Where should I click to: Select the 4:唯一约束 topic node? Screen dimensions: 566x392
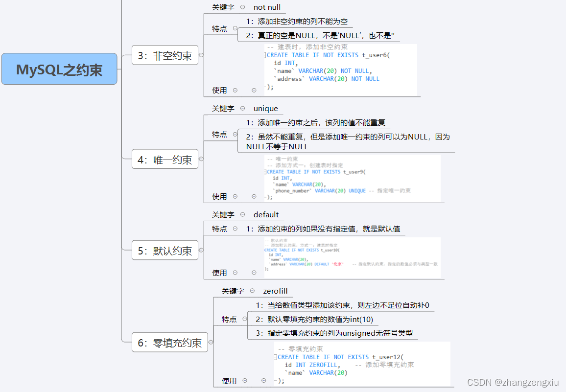tap(165, 159)
